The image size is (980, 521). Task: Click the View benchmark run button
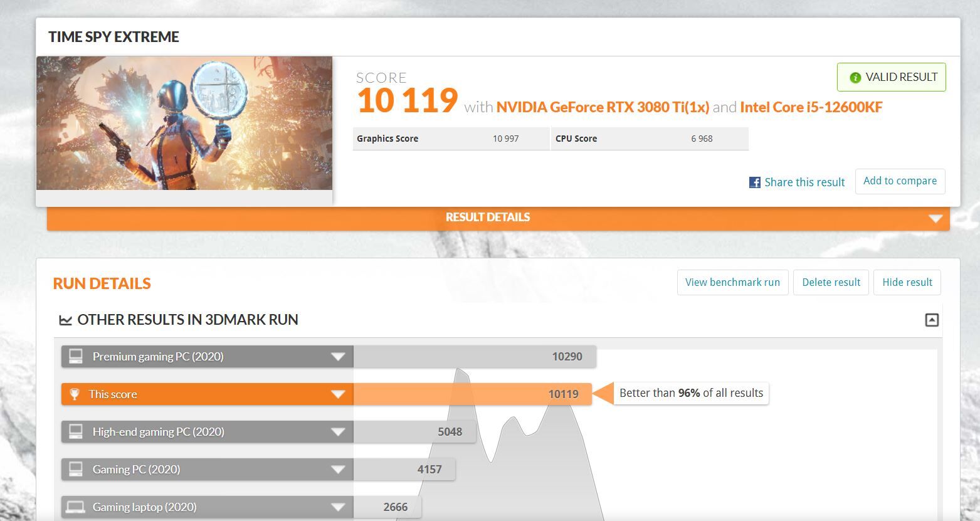point(732,282)
